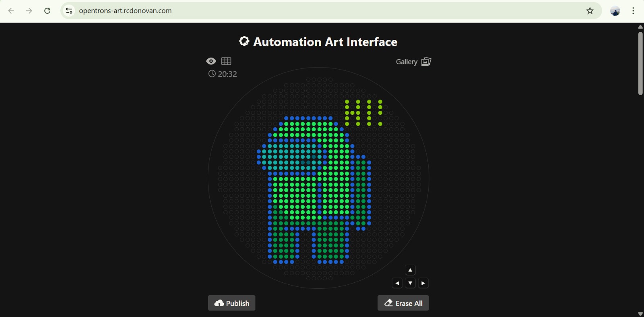Click the gear logo beside the title

(x=244, y=41)
